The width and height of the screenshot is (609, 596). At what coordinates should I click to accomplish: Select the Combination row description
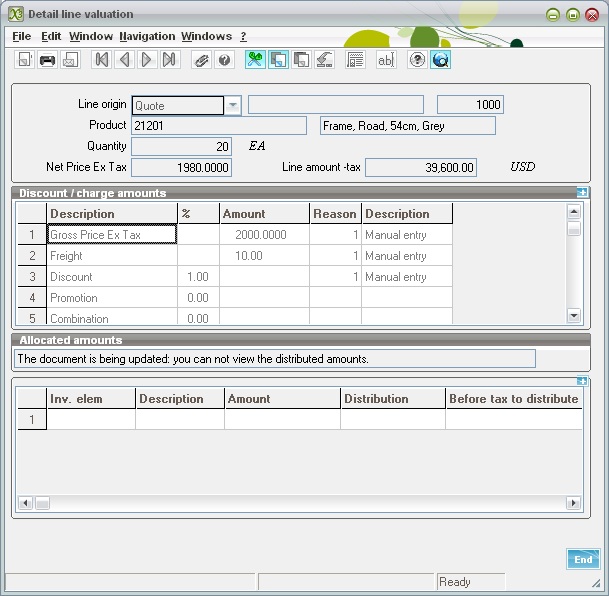click(112, 318)
